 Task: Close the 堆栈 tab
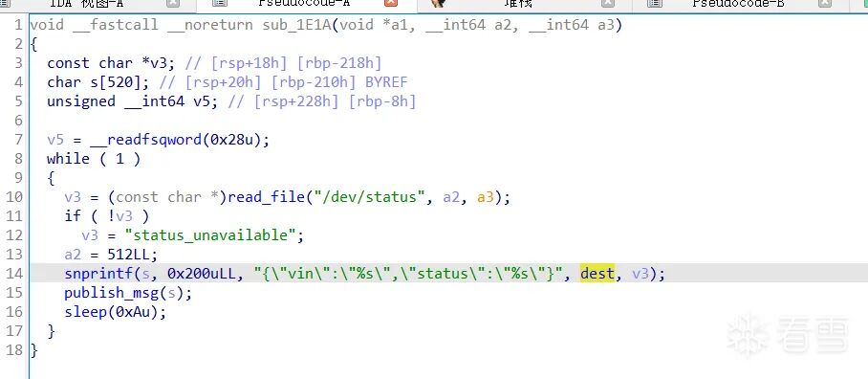point(608,3)
